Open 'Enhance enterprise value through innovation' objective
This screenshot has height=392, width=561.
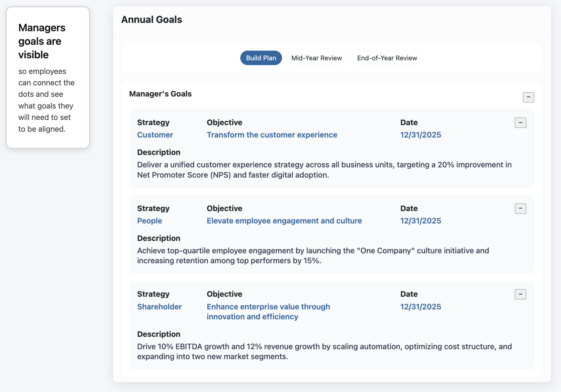[x=268, y=311]
